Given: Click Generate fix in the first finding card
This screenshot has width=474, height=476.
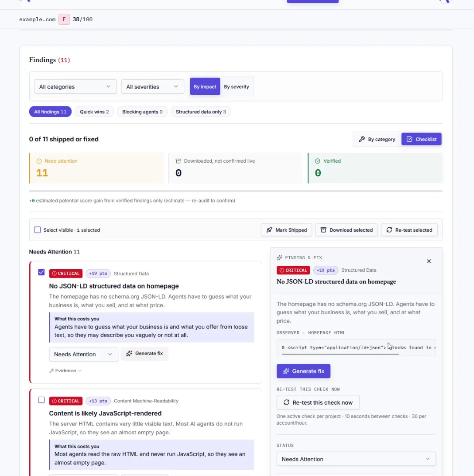Looking at the screenshot, I should click(145, 353).
